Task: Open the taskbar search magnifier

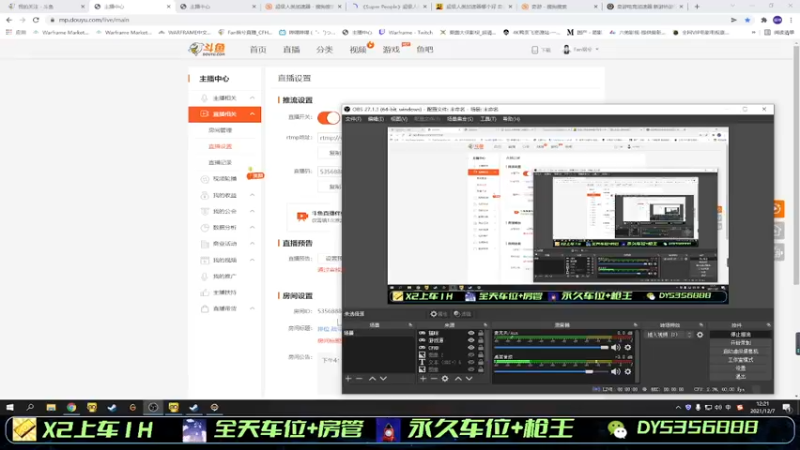Action: point(30,407)
